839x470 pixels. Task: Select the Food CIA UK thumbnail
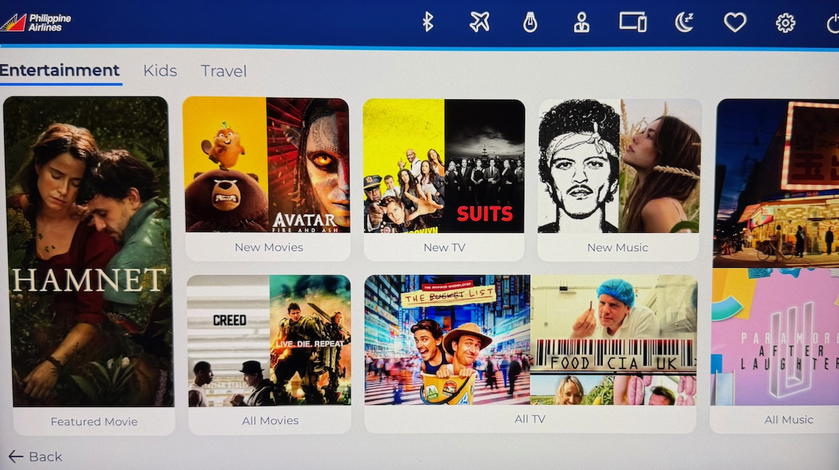614,340
